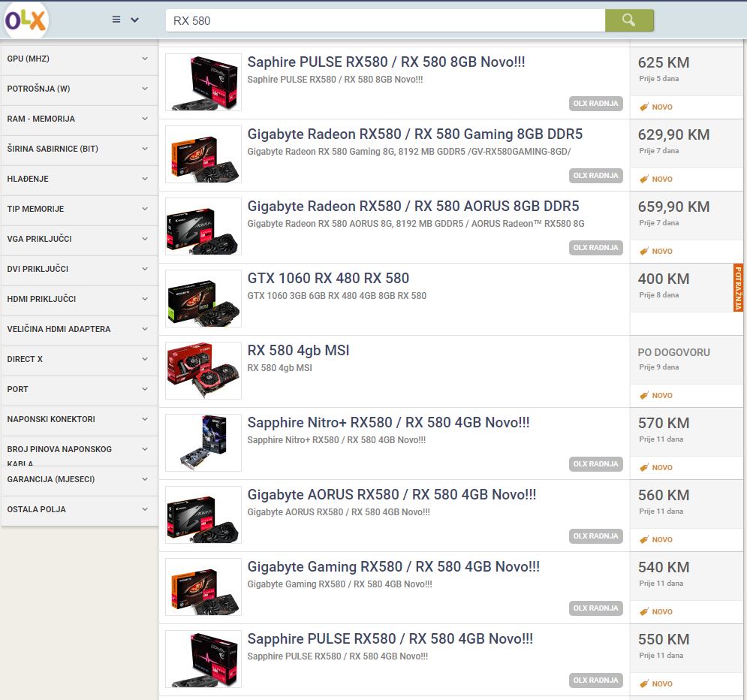The height and width of the screenshot is (700, 747).
Task: Open the hamburger categories menu
Action: coord(125,20)
